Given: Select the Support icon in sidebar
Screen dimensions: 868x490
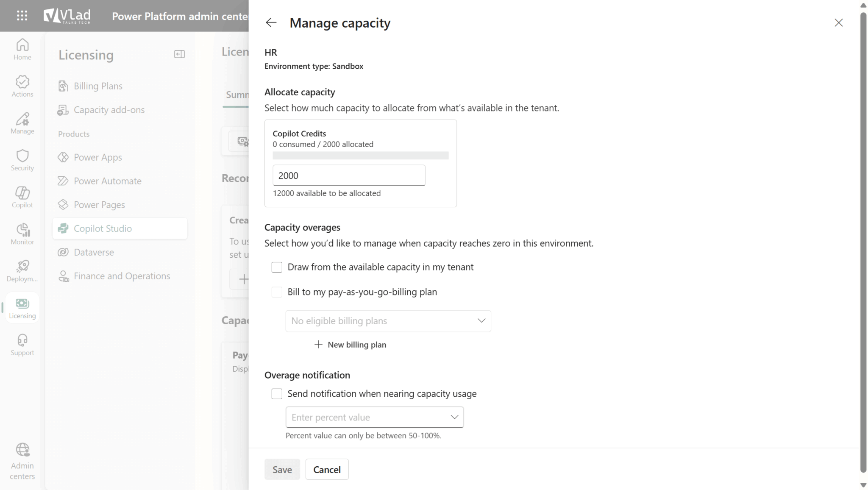Looking at the screenshot, I should pos(22,344).
